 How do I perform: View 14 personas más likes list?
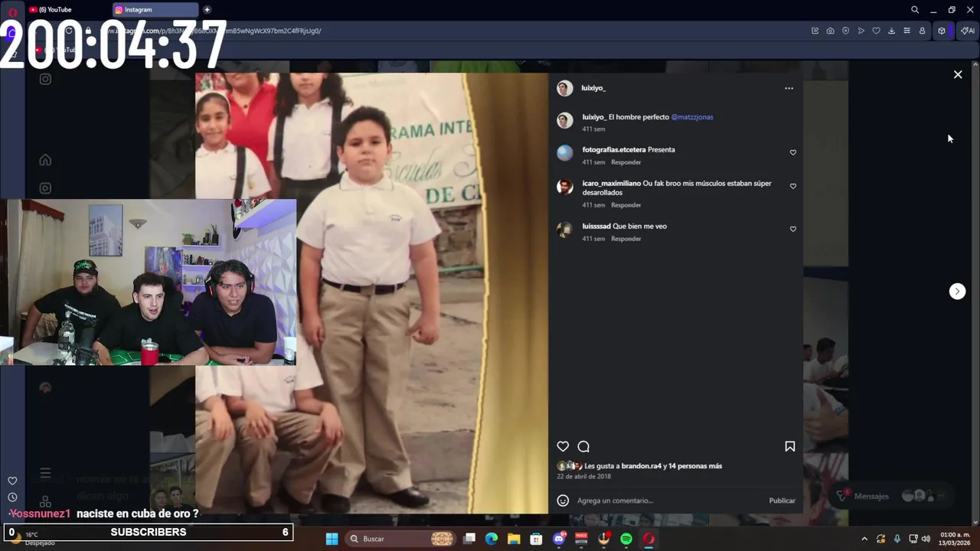click(694, 466)
